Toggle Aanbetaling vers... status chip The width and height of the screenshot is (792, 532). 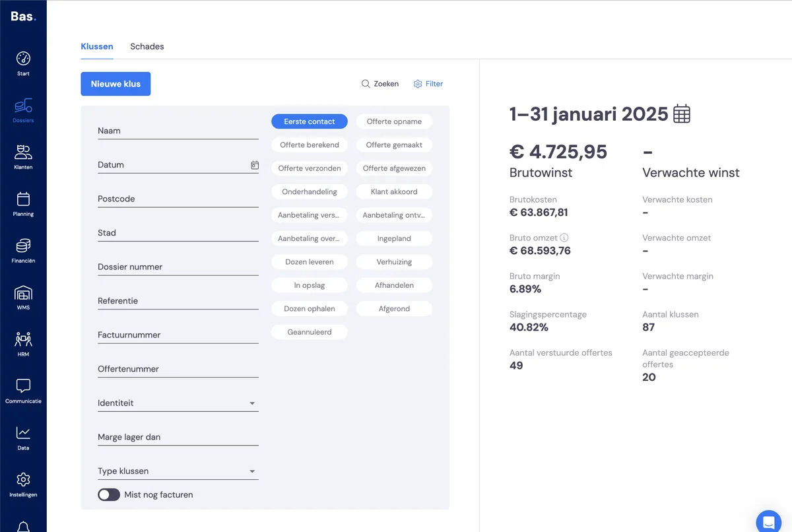(310, 215)
